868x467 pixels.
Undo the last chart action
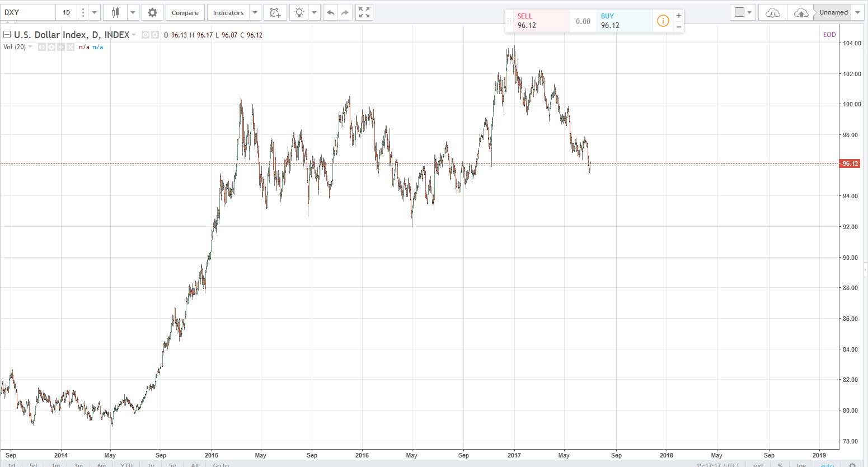point(331,12)
